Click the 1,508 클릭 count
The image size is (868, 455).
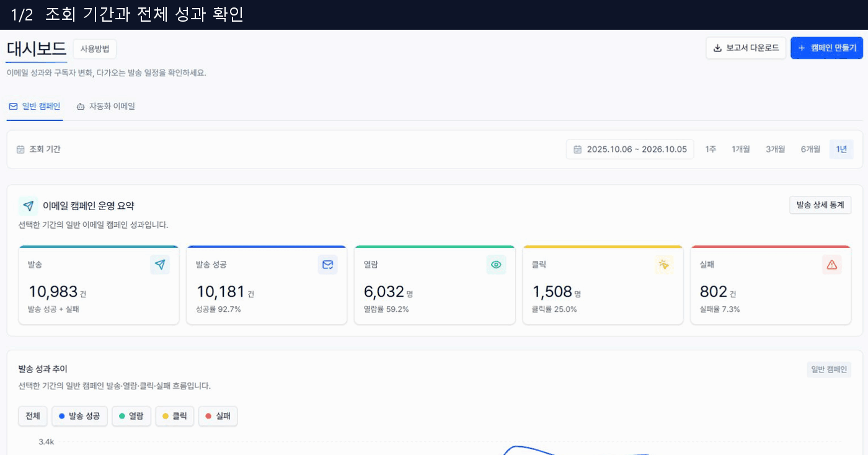pyautogui.click(x=552, y=292)
